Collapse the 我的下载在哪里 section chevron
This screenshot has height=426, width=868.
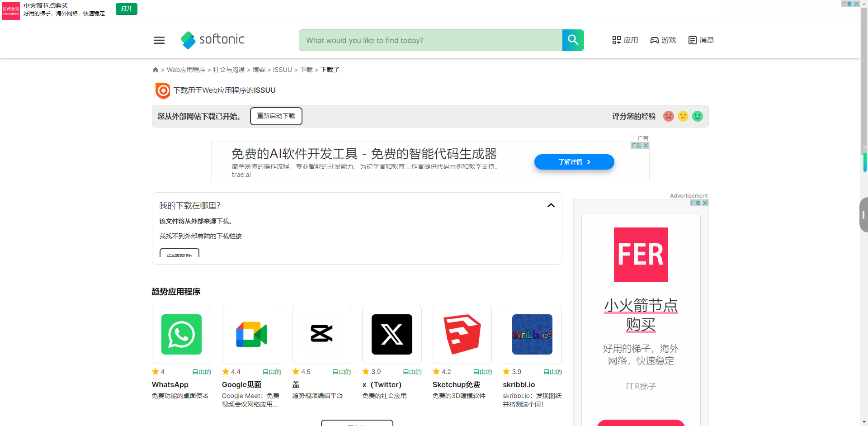pos(551,205)
